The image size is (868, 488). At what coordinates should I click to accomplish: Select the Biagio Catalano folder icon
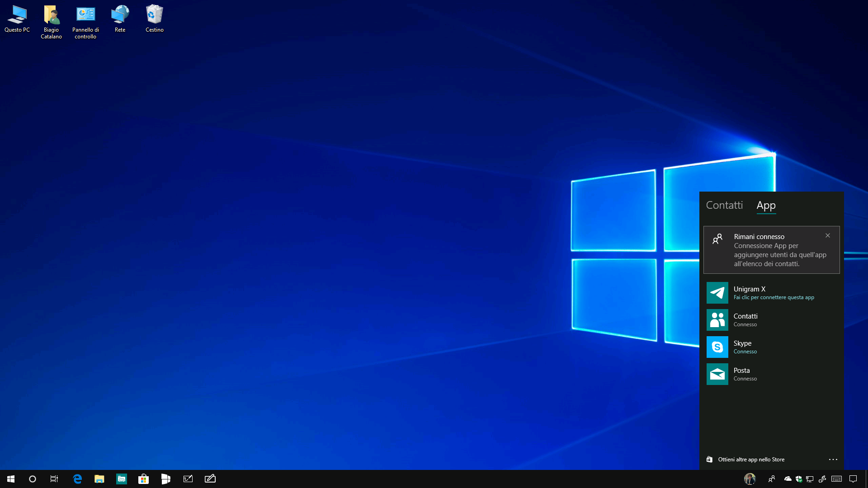click(x=51, y=22)
